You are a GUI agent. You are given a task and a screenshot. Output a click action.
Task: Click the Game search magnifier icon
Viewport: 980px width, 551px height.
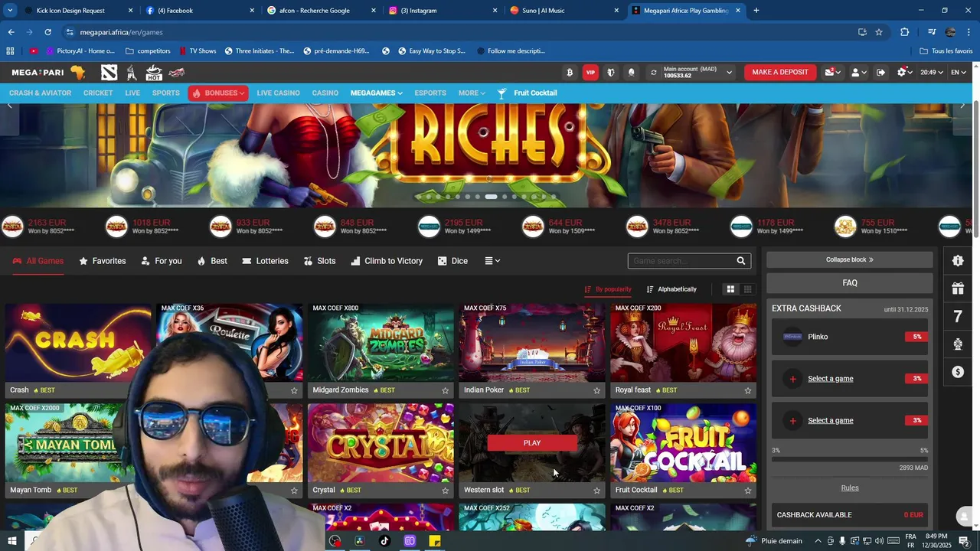click(740, 261)
